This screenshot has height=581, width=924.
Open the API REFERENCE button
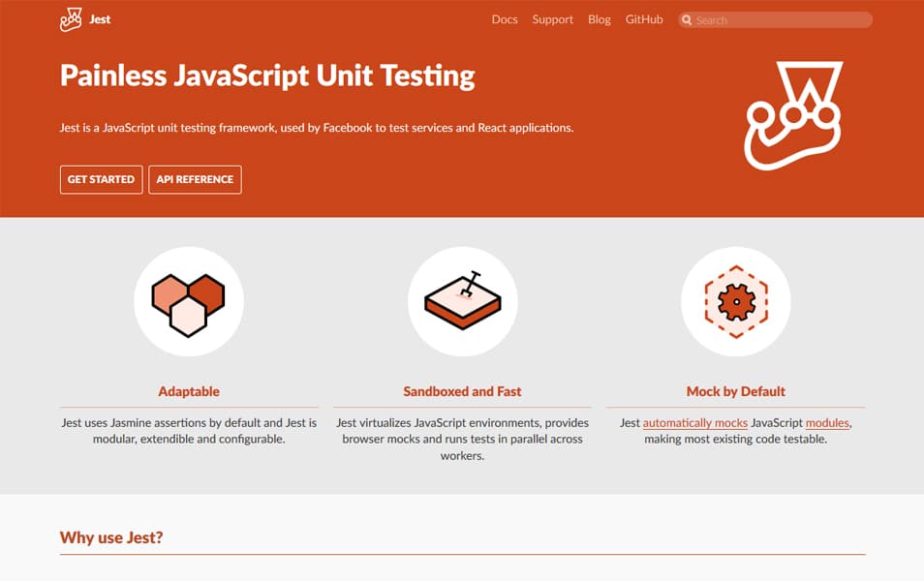pyautogui.click(x=195, y=180)
